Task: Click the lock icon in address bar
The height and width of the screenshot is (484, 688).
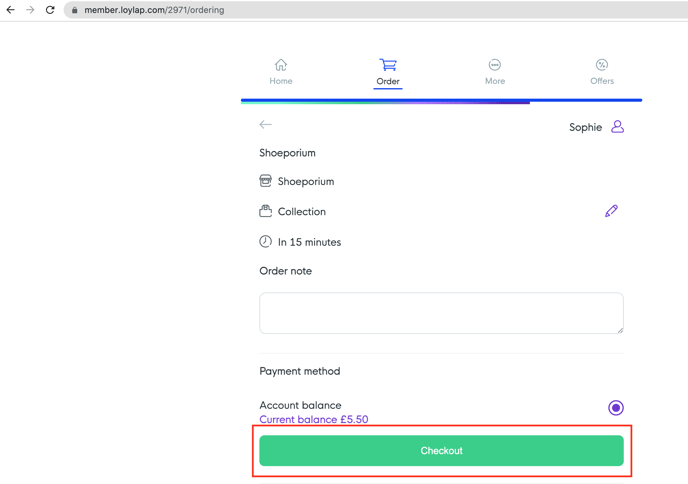Action: point(74,10)
